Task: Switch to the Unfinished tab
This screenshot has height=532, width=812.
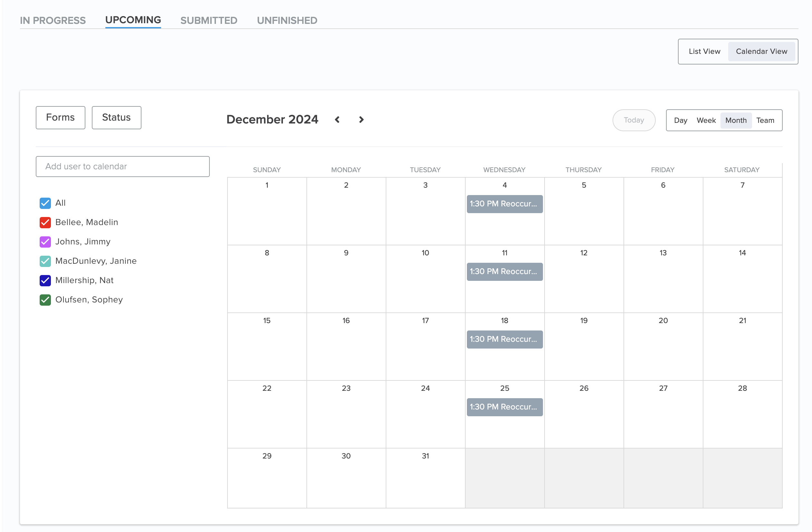Action: 287,21
